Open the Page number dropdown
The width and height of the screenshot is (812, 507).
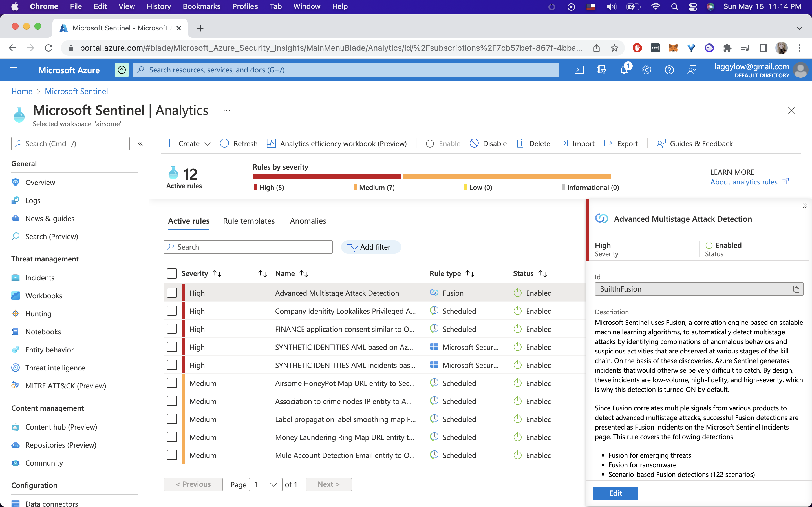265,484
